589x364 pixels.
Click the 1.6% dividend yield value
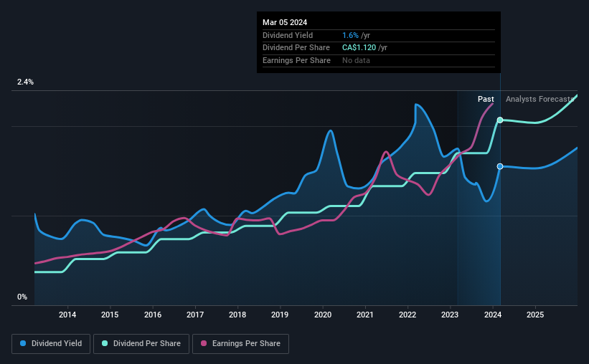coord(351,35)
